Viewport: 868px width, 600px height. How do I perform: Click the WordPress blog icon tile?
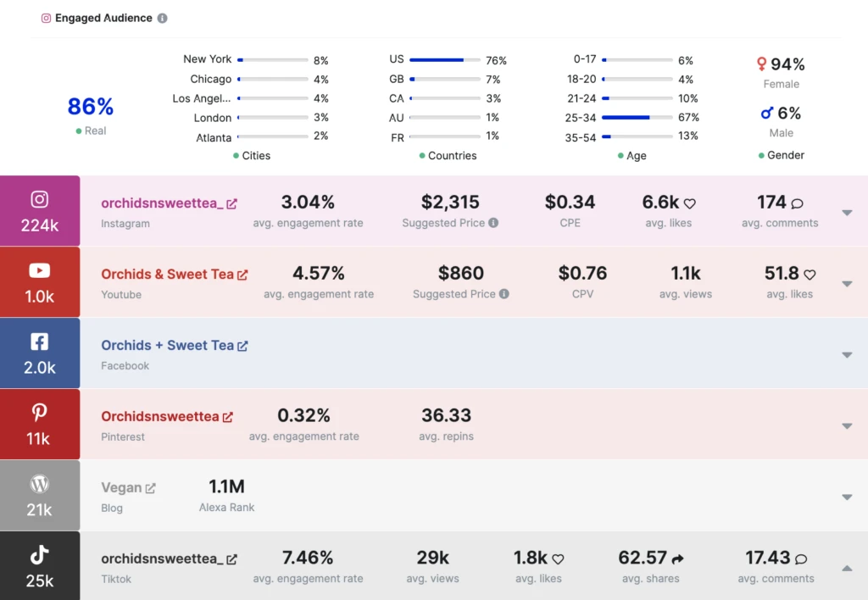(x=40, y=496)
